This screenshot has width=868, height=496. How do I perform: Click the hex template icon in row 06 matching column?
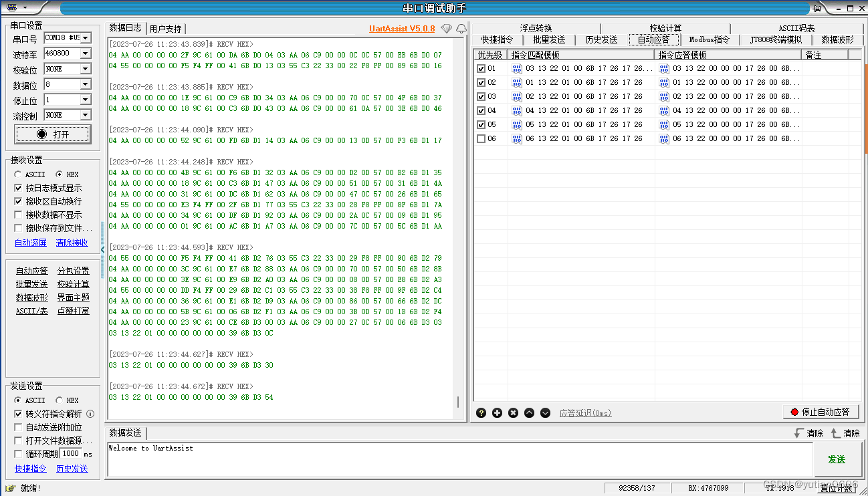coord(517,138)
